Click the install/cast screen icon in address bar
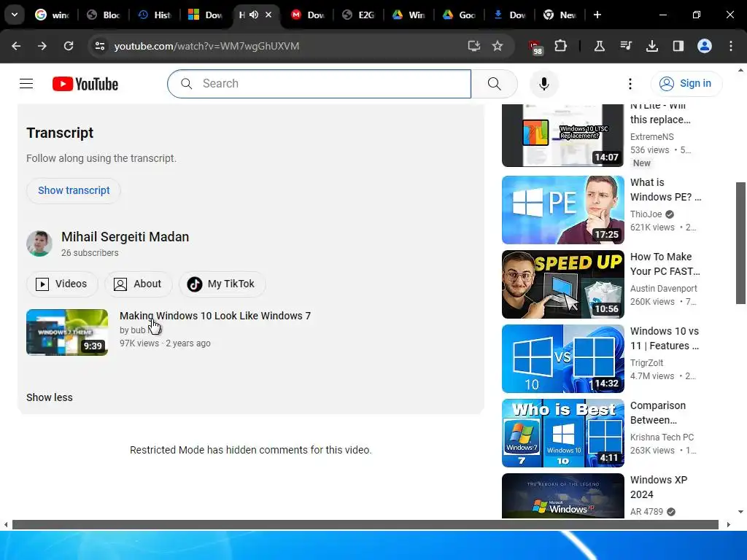The width and height of the screenshot is (747, 560). [x=473, y=46]
